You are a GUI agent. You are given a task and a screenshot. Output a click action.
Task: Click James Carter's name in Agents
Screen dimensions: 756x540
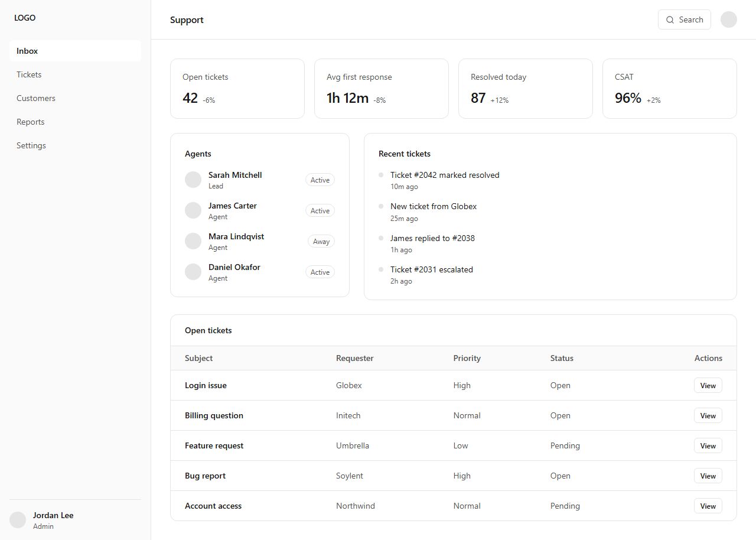(233, 206)
